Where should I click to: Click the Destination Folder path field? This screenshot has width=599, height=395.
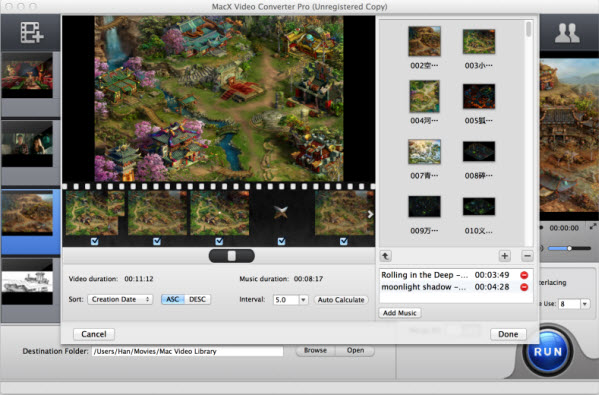[x=187, y=351]
